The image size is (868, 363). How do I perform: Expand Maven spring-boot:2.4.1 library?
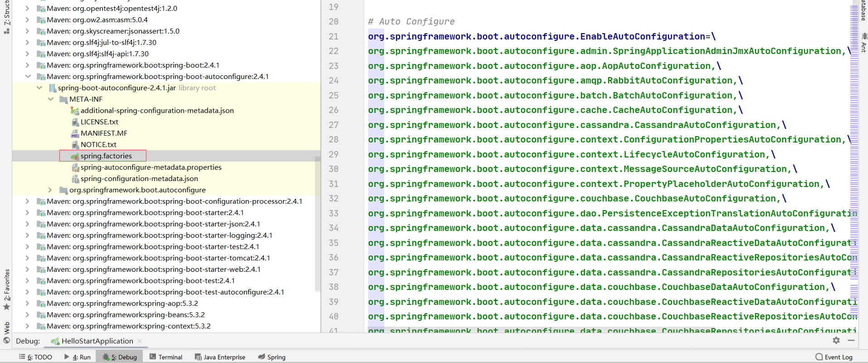pos(28,65)
